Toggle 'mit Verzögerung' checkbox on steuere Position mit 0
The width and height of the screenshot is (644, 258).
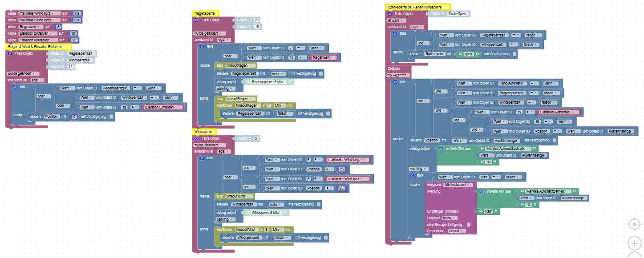click(x=111, y=117)
